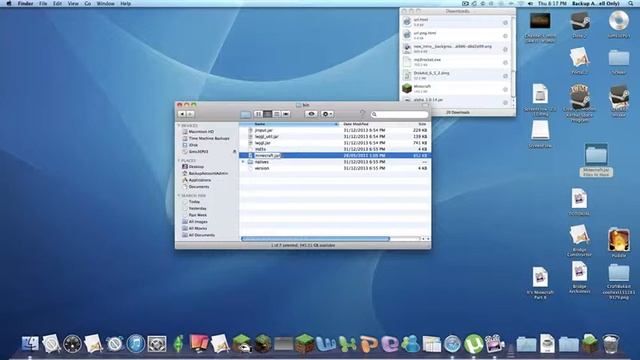This screenshot has width=640, height=360.
Task: Open Dashboard from the Dock
Action: click(x=73, y=344)
